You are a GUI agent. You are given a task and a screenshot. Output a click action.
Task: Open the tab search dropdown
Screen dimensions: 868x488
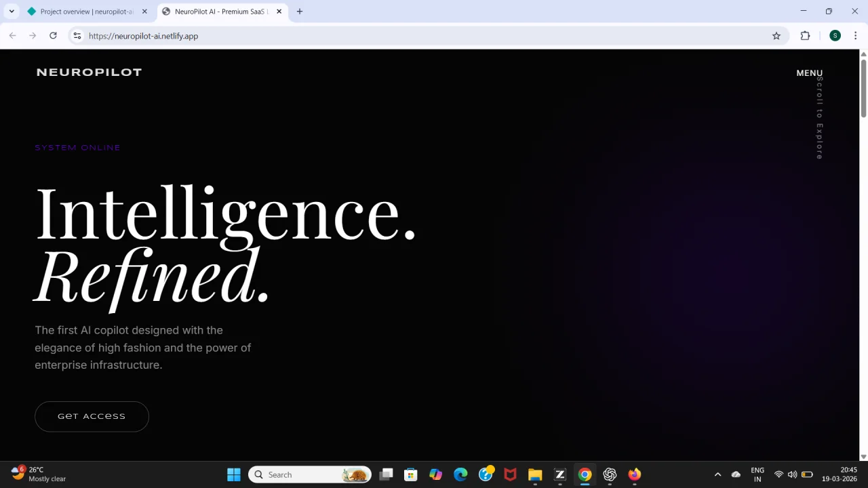tap(12, 12)
